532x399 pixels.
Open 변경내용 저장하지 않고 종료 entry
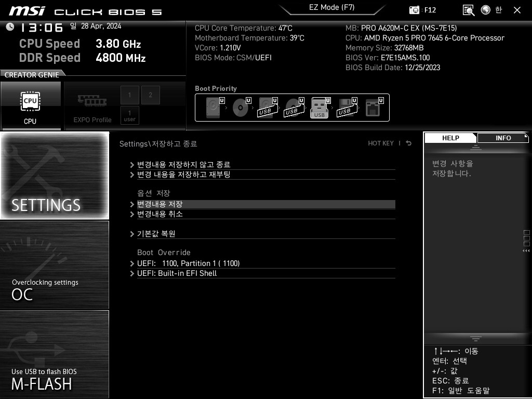[x=183, y=165]
